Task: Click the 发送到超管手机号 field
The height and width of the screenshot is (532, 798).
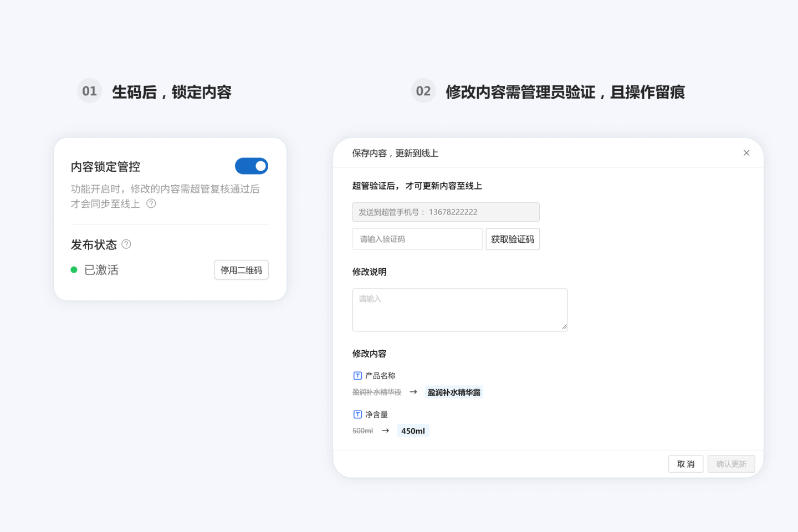Action: click(446, 212)
